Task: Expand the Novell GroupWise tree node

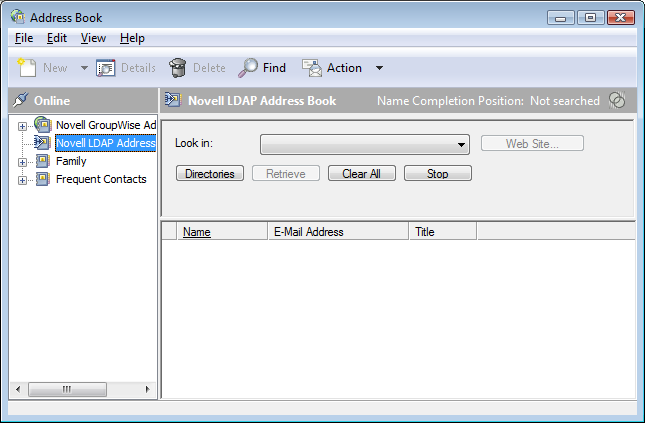Action: [x=22, y=126]
